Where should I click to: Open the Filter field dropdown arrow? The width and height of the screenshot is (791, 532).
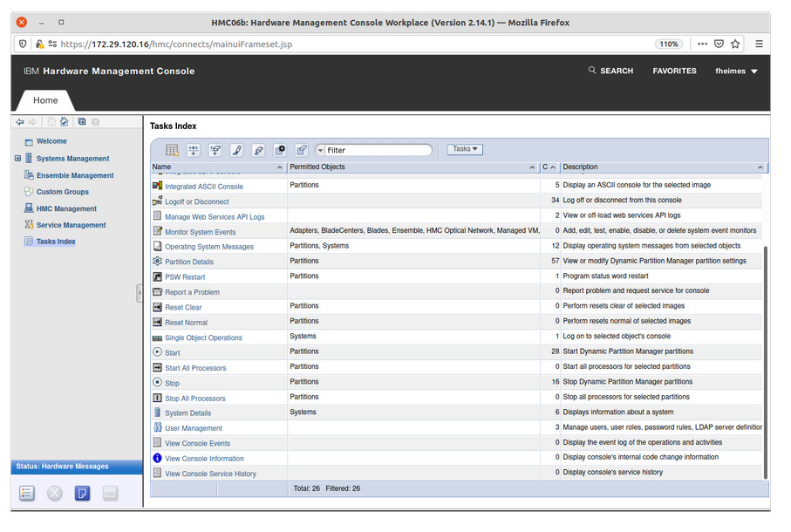320,150
